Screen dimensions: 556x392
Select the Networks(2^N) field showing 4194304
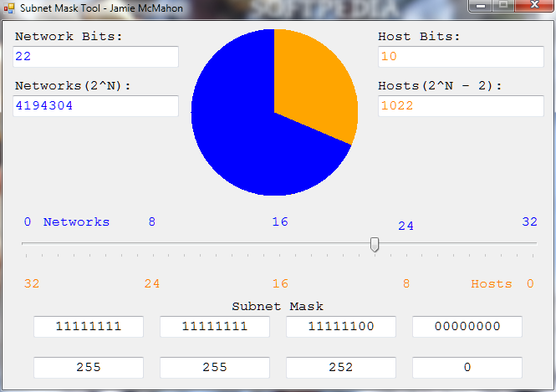96,106
